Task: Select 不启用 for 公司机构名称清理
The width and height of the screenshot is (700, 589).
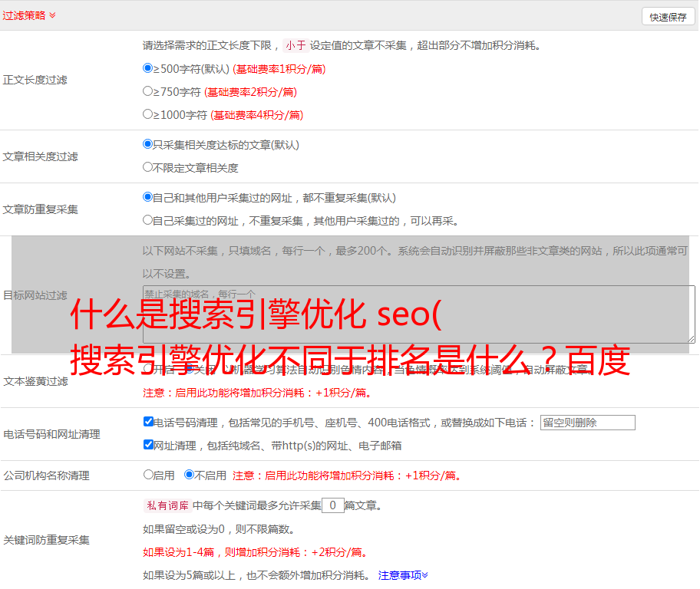Action: [189, 474]
